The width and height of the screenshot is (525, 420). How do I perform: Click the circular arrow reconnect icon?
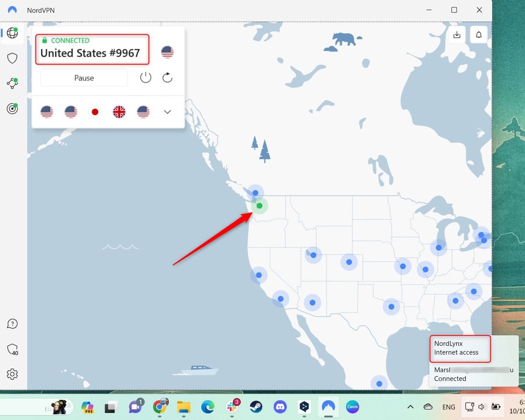167,78
